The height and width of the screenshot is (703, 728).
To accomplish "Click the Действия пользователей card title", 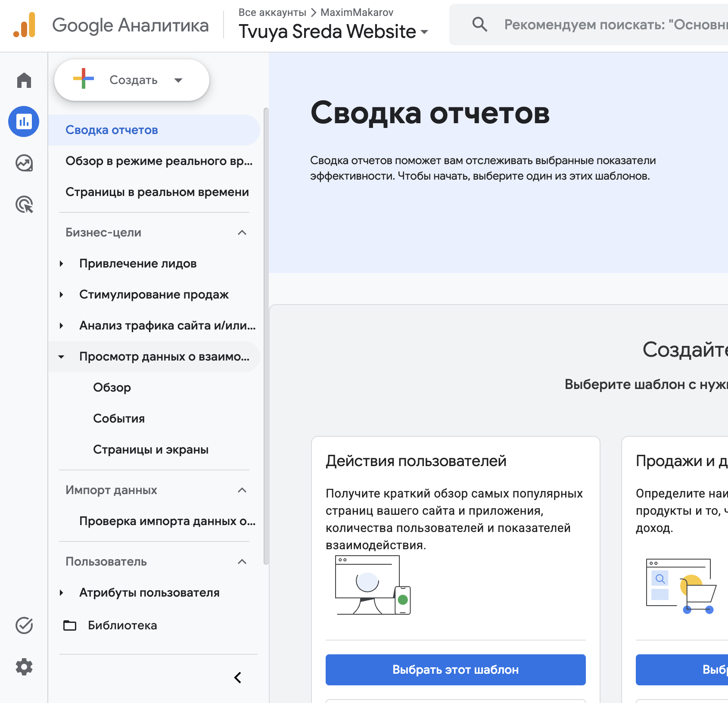I will pyautogui.click(x=416, y=461).
